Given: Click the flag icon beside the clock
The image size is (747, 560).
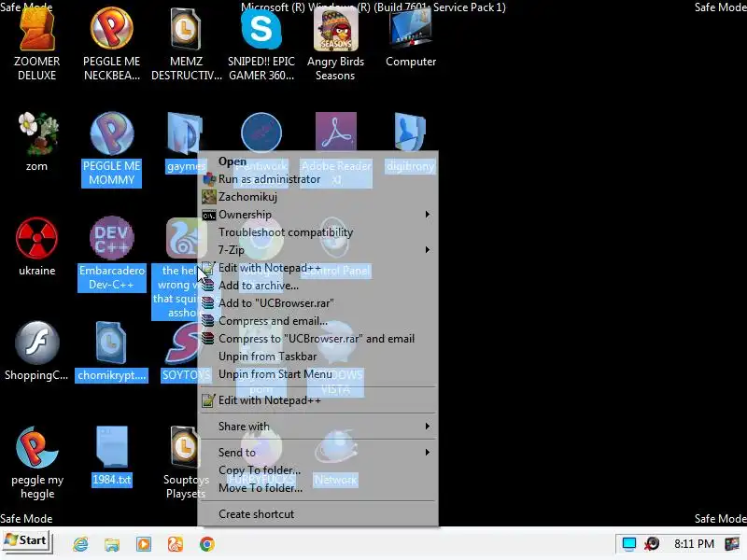Looking at the screenshot, I should pyautogui.click(x=731, y=543).
